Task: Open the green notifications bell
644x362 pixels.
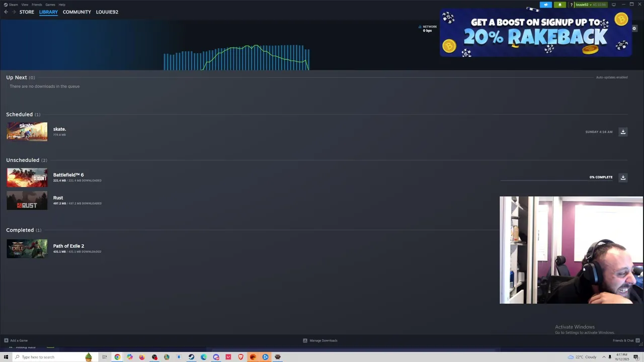Action: 559,5
